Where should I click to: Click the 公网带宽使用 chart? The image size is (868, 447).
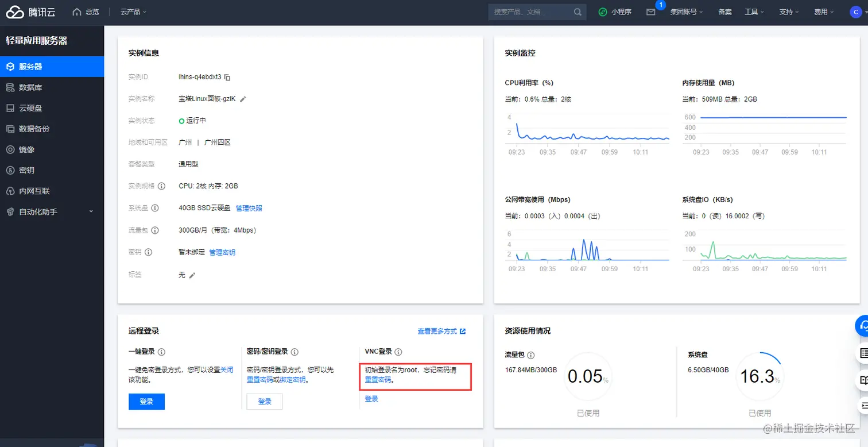587,251
